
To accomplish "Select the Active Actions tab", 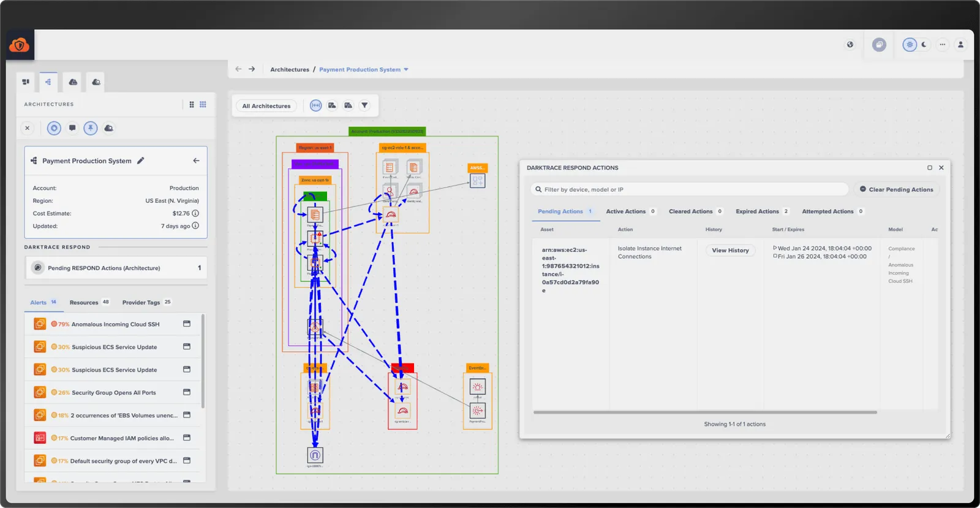I will click(x=631, y=211).
